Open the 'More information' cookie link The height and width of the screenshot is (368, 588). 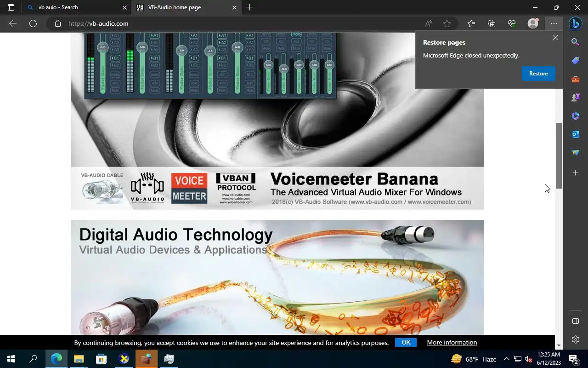(x=452, y=342)
